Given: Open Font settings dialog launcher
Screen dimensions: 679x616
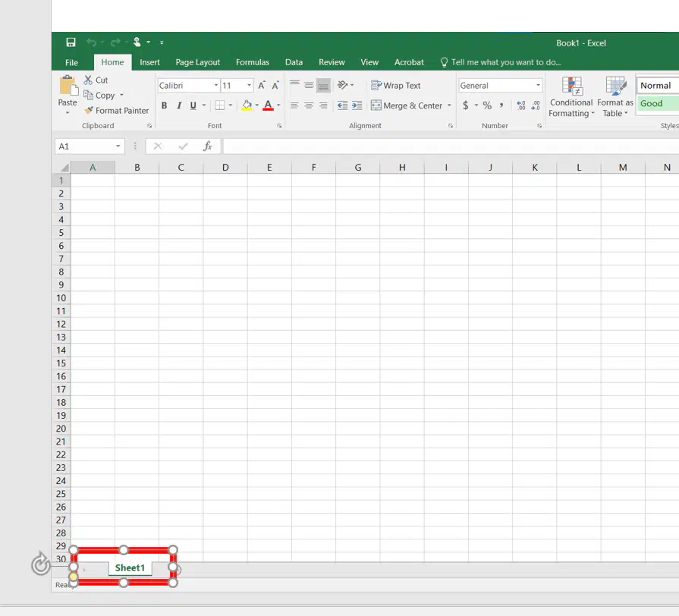Looking at the screenshot, I should pos(279,125).
